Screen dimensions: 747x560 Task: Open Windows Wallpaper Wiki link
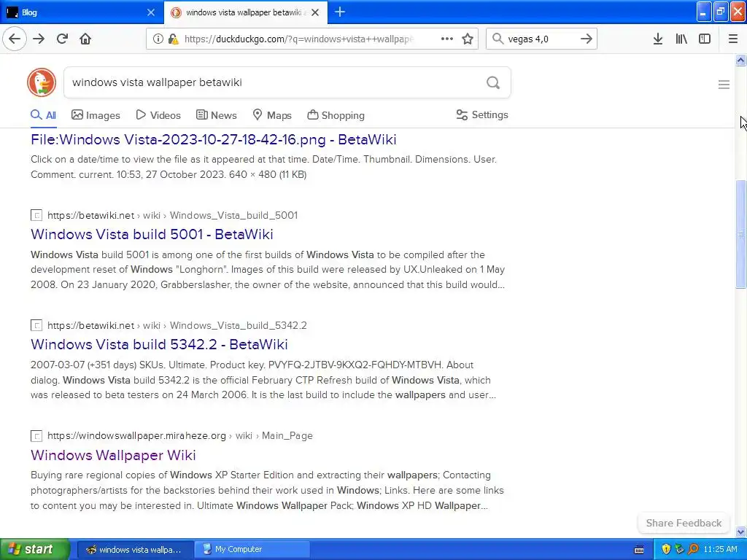(x=113, y=455)
